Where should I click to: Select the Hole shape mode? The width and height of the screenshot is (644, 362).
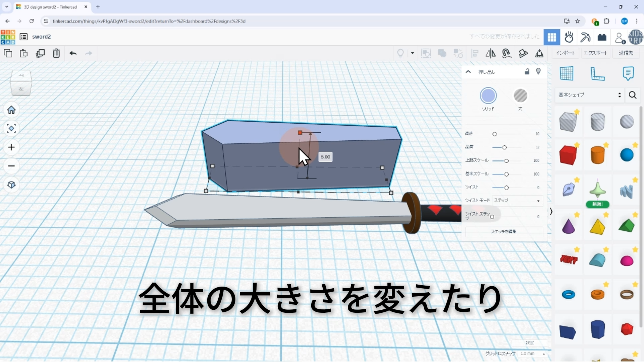click(x=520, y=96)
